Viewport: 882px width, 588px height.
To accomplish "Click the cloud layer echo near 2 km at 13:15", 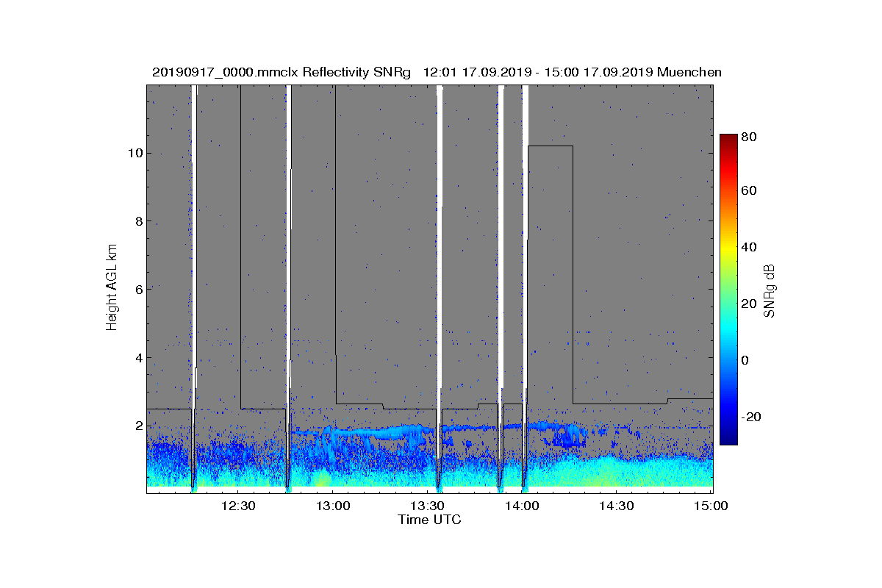I will [380, 432].
